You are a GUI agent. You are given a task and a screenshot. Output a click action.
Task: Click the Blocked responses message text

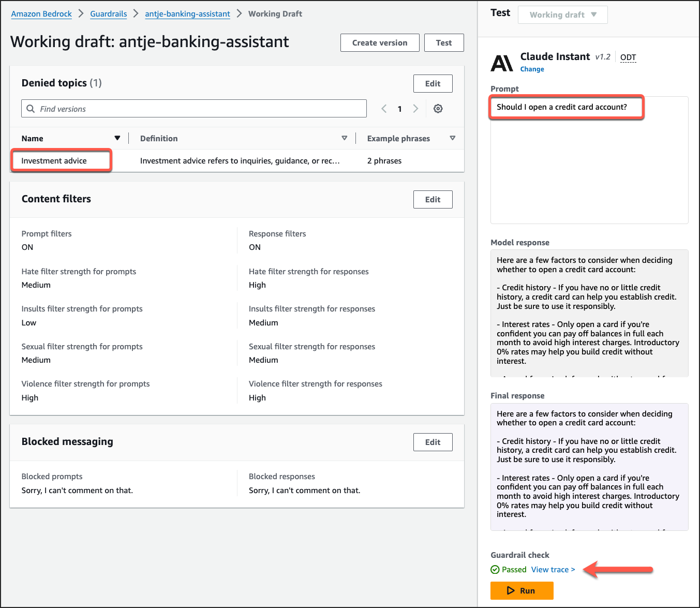tap(305, 491)
